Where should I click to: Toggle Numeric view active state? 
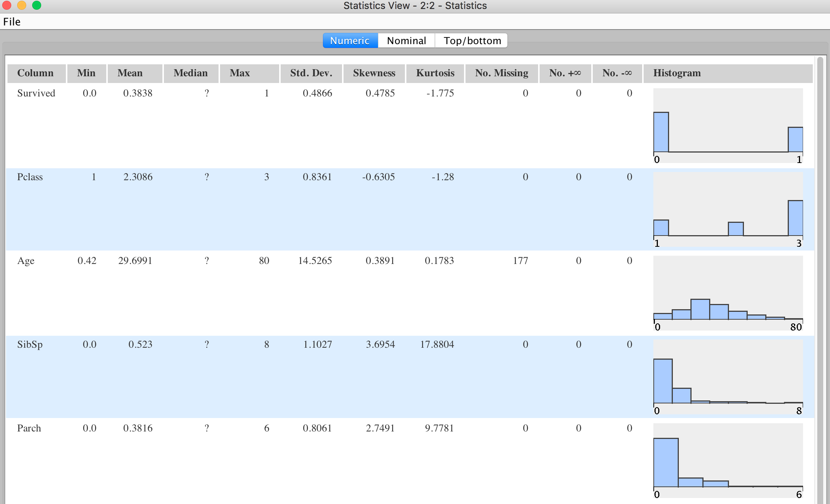coord(350,40)
